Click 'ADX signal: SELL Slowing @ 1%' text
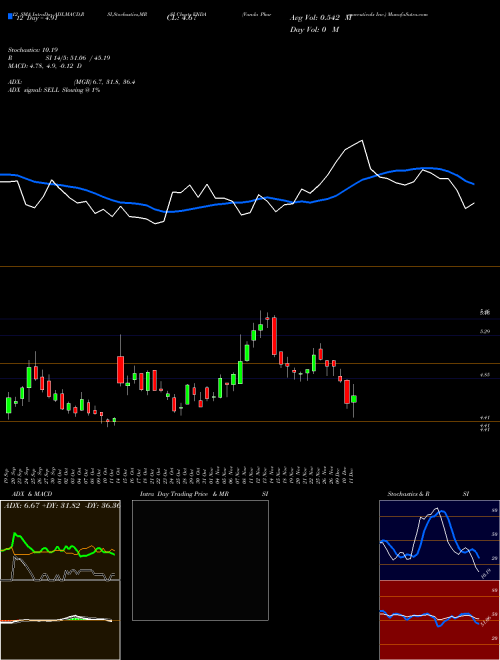500x660 pixels. 54,90
